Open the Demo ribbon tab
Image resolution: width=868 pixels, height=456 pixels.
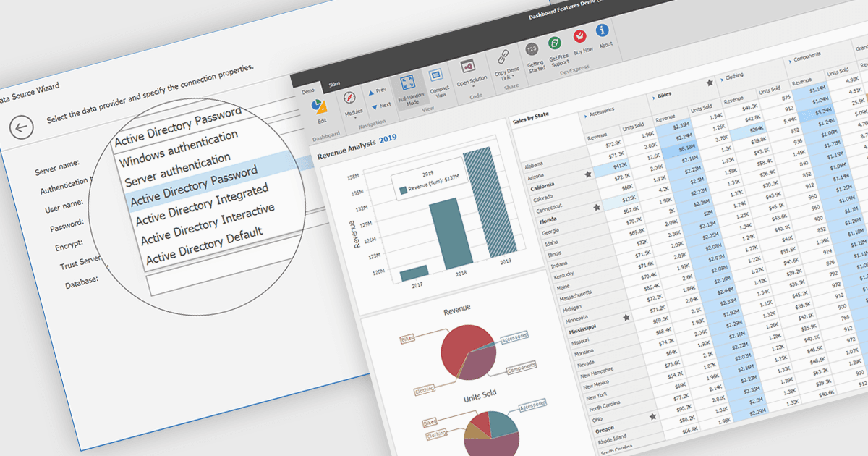307,91
